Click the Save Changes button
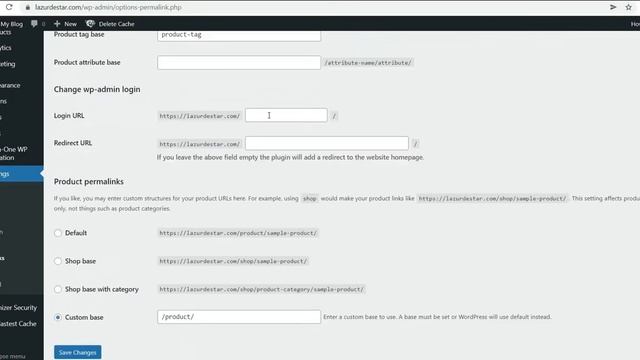640x360 pixels. pyautogui.click(x=78, y=352)
